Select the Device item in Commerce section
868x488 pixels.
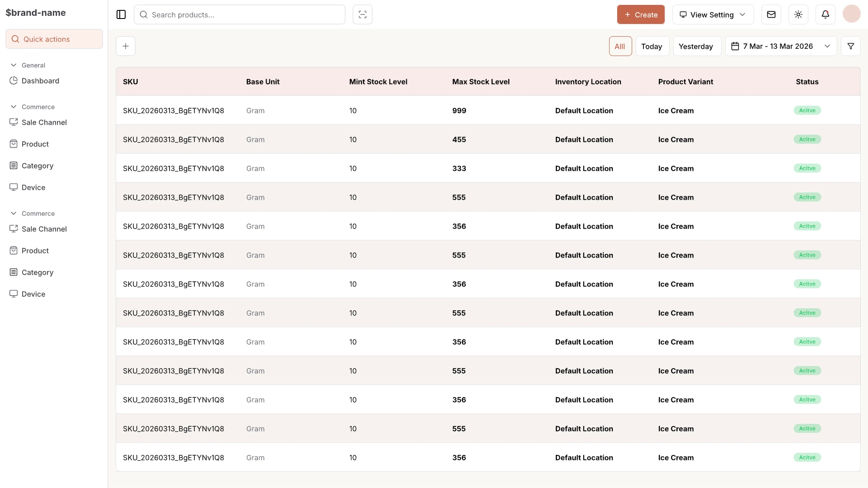coord(33,187)
